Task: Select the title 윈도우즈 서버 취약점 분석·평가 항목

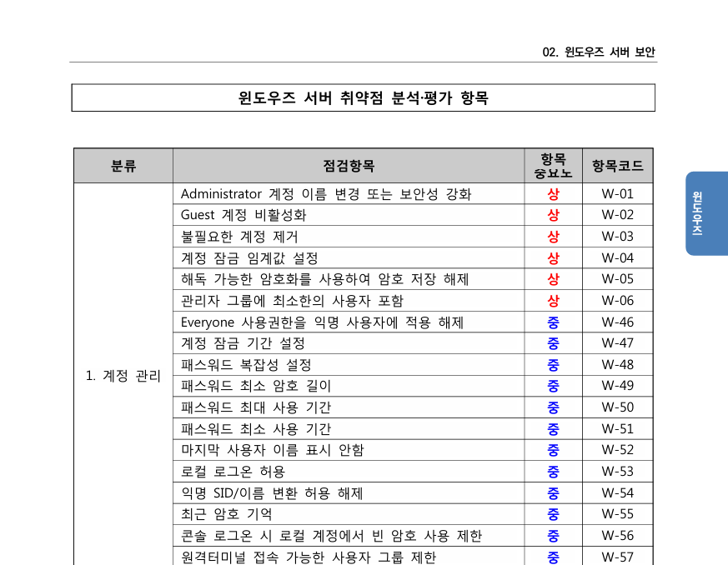Action: (363, 97)
